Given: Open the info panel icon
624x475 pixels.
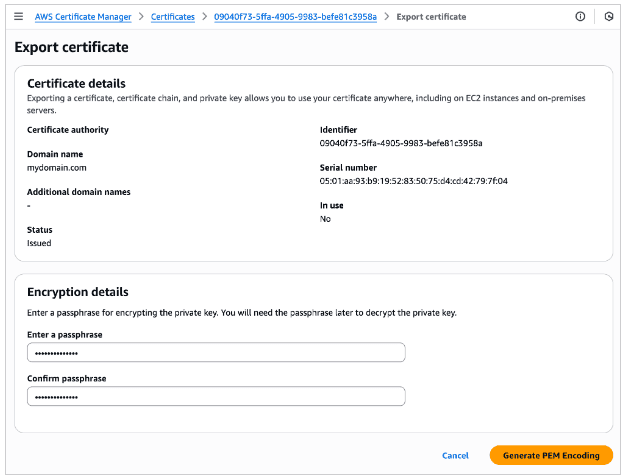Looking at the screenshot, I should [x=580, y=17].
